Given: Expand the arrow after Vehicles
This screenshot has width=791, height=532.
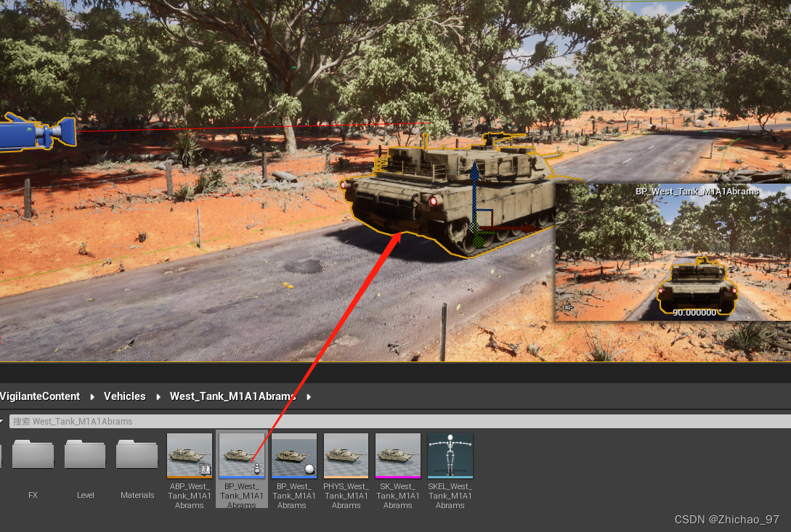Looking at the screenshot, I should tap(158, 397).
